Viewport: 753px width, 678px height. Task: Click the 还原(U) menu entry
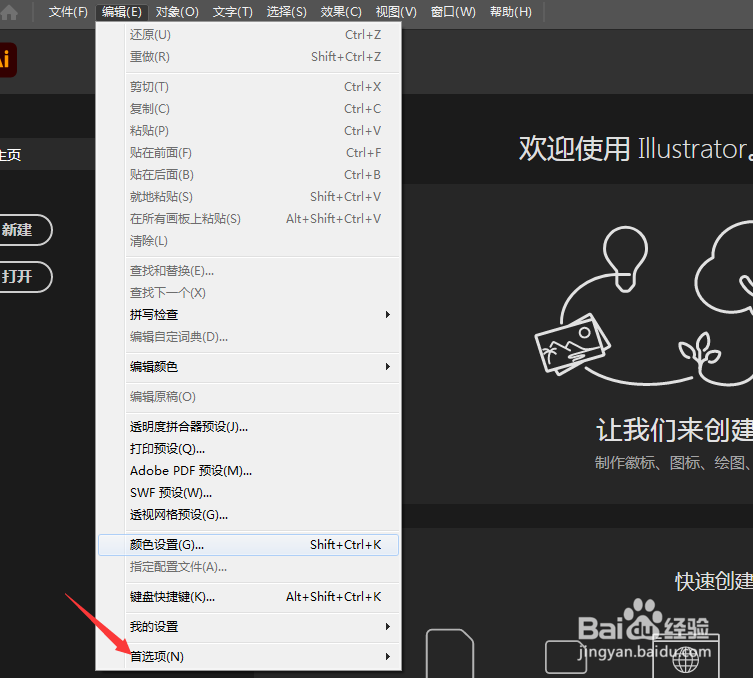tap(248, 35)
